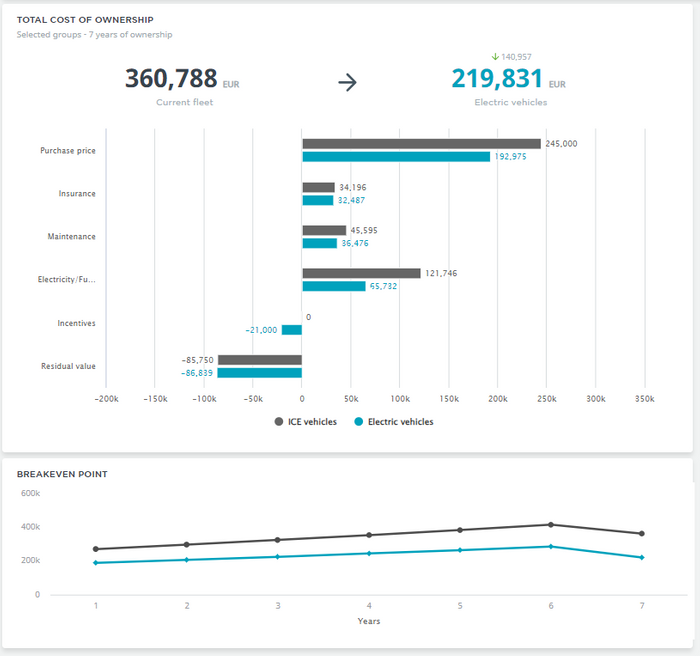Click the green down arrow beside 140,957
This screenshot has height=656, width=700.
pos(493,57)
